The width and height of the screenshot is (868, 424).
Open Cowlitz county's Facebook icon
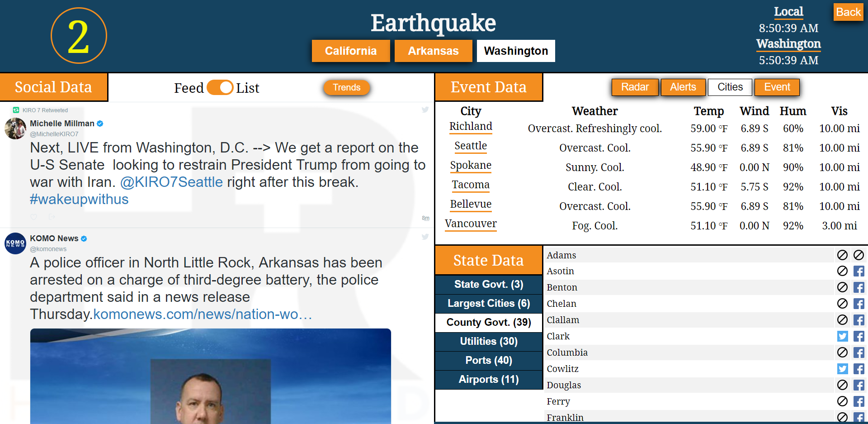pyautogui.click(x=859, y=369)
